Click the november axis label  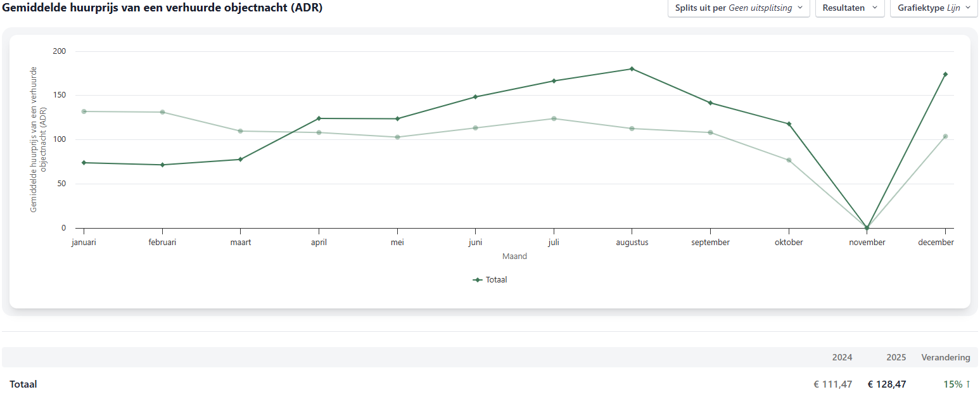(x=867, y=242)
